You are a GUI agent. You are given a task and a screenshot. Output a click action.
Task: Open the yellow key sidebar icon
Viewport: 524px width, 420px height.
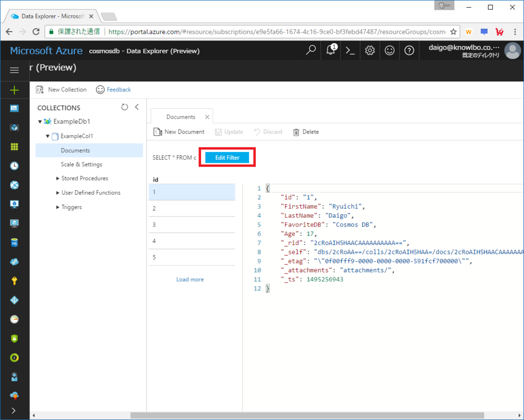point(14,281)
